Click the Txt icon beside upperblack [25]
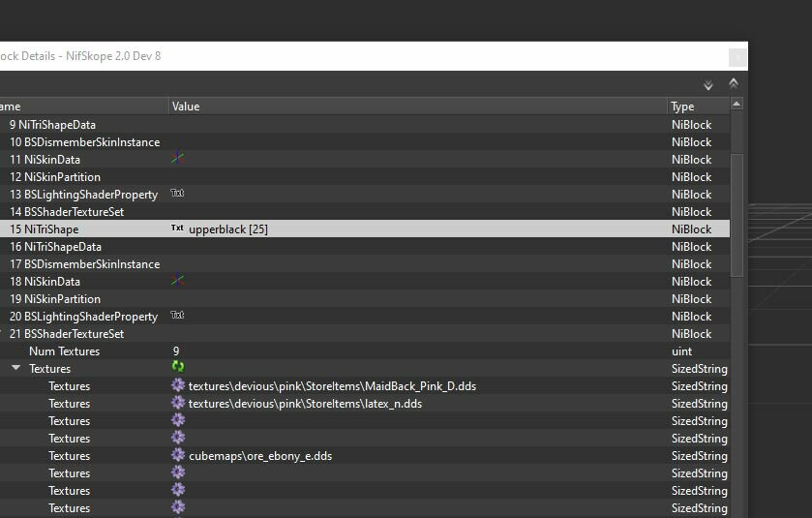The width and height of the screenshot is (812, 518). pyautogui.click(x=178, y=228)
